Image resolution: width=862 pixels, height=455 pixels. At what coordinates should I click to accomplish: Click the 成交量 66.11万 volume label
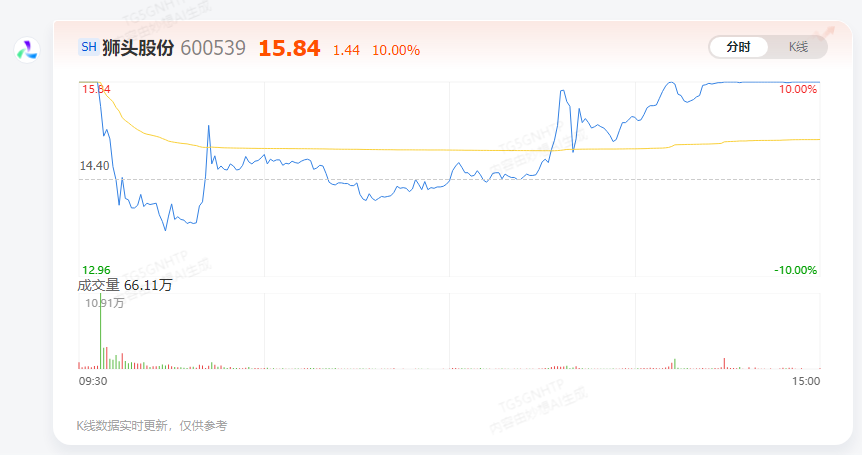(125, 286)
